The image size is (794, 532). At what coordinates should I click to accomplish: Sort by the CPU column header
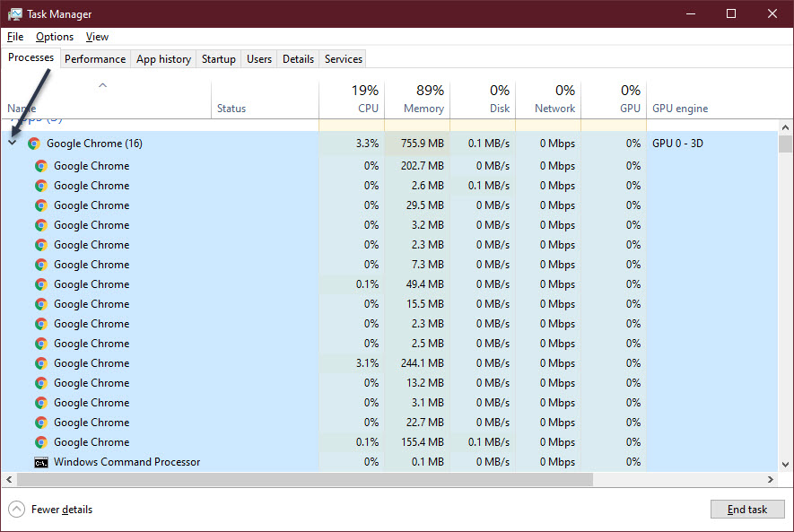[352, 100]
